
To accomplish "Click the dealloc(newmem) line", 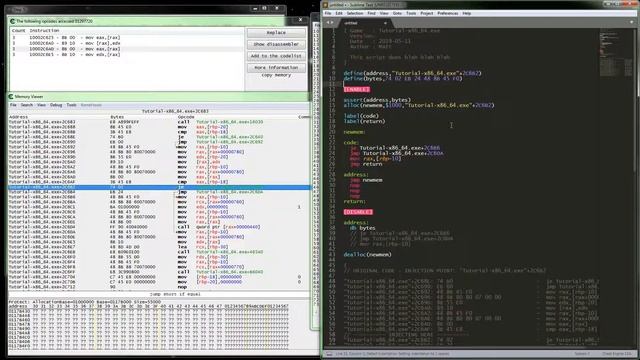I will [367, 255].
